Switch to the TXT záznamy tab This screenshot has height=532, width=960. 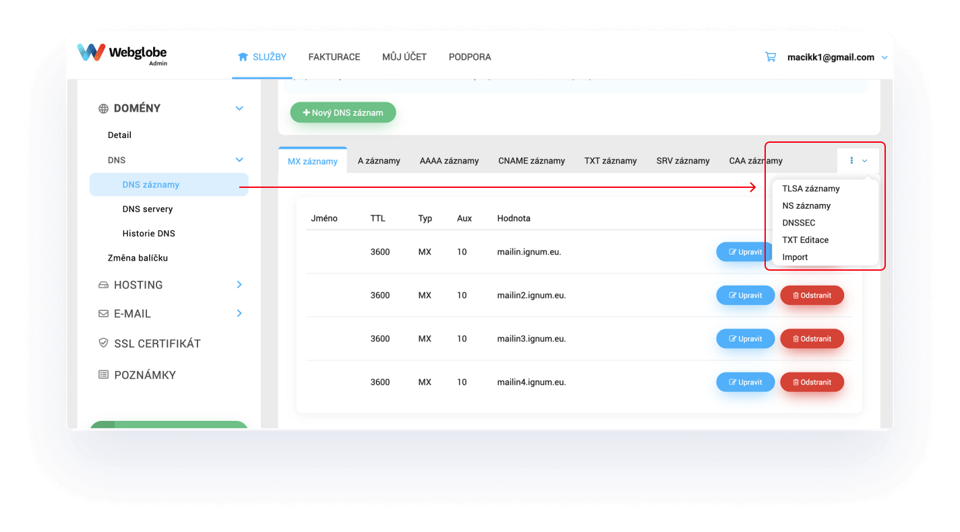[610, 161]
